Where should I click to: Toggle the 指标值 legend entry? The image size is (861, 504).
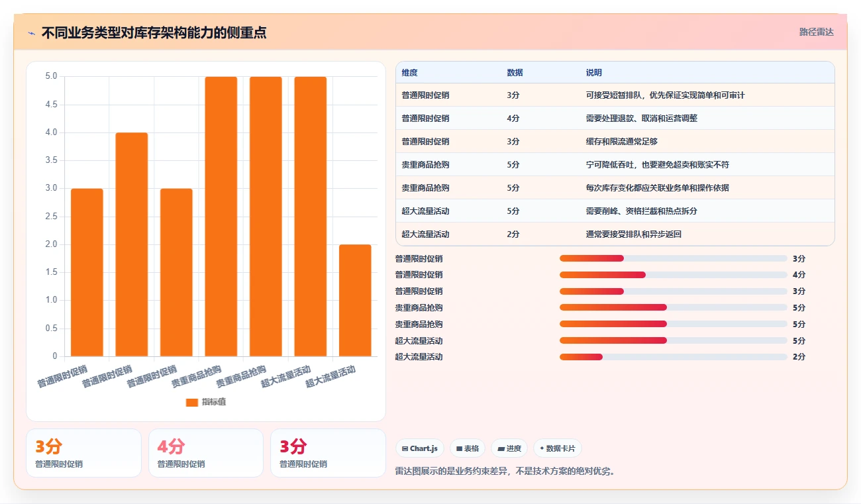[206, 402]
